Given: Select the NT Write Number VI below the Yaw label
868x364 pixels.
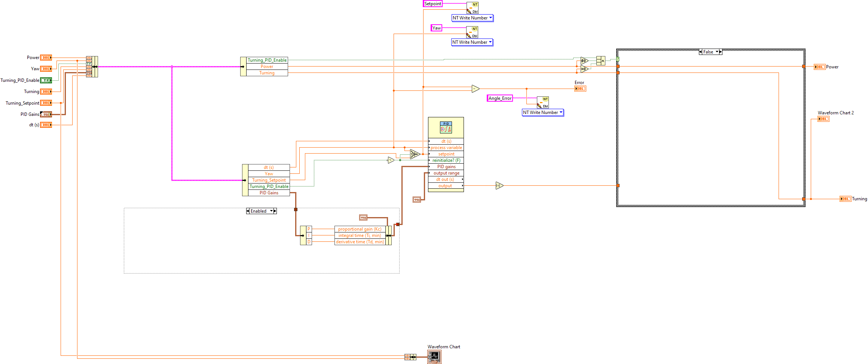Looking at the screenshot, I should coord(472,32).
